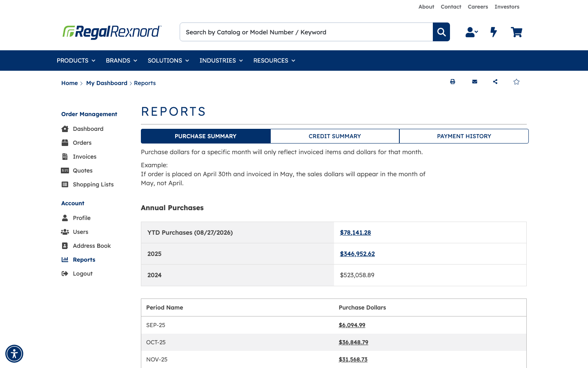Select the PURCHASE SUMMARY tab

click(206, 136)
